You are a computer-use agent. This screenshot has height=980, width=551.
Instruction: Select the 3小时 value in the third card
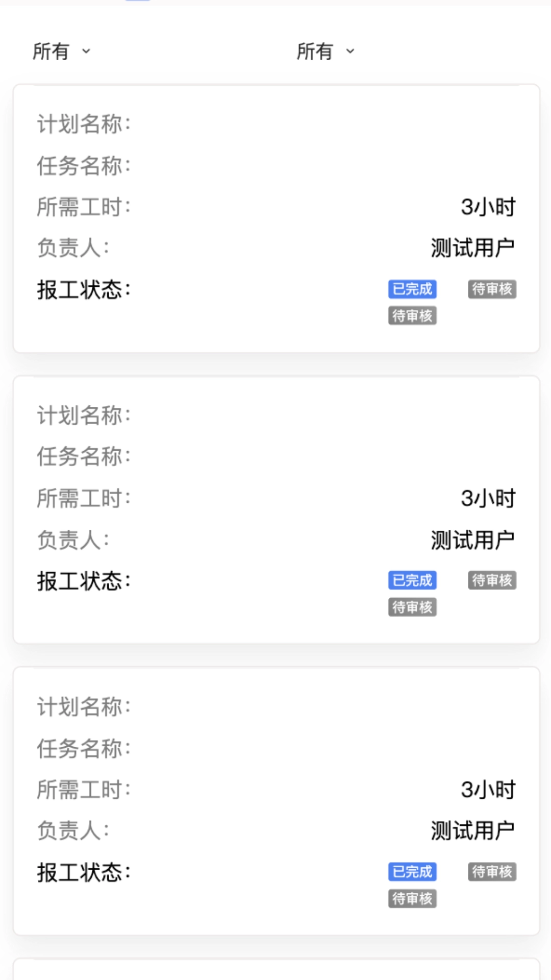tap(488, 790)
